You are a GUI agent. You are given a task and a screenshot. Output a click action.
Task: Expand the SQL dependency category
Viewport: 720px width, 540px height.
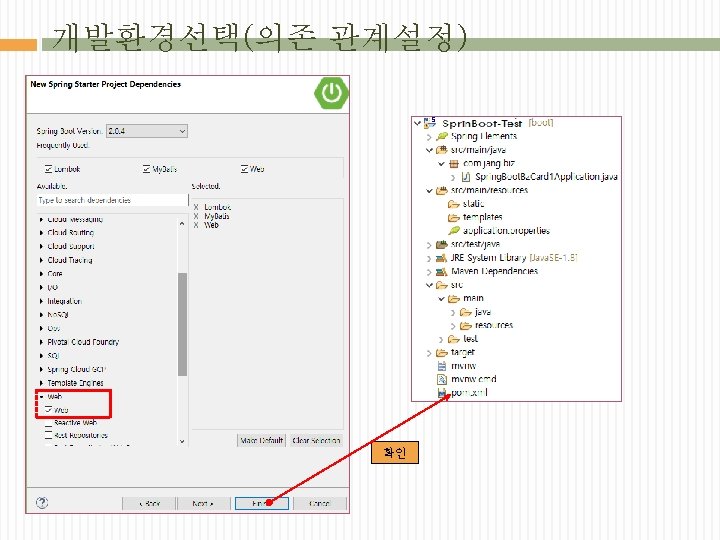41,355
